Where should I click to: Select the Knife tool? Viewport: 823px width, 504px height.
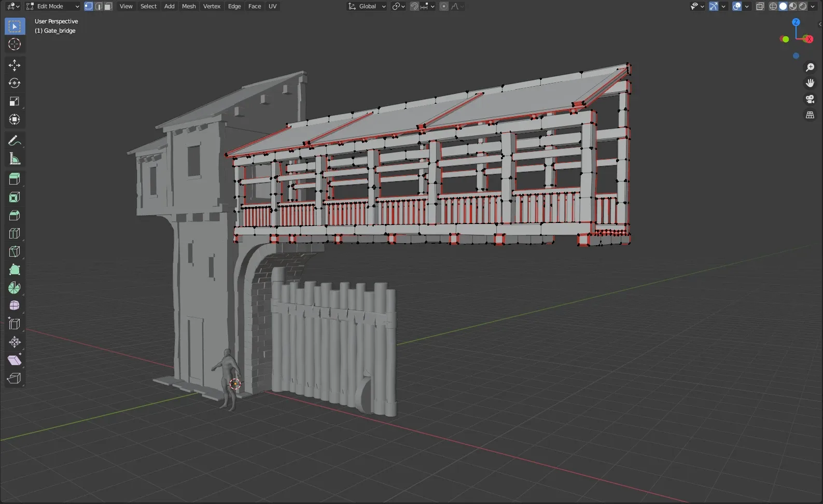[x=15, y=251]
